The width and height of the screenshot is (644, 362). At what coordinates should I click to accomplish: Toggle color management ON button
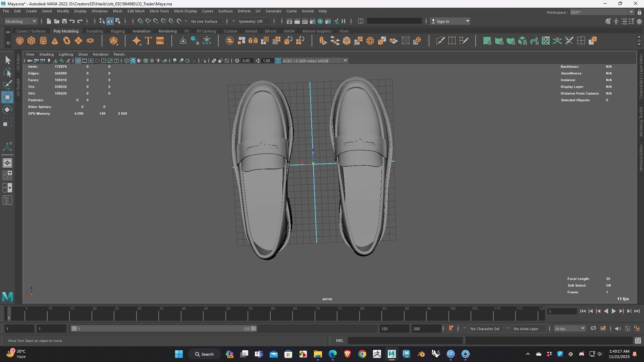(278, 61)
